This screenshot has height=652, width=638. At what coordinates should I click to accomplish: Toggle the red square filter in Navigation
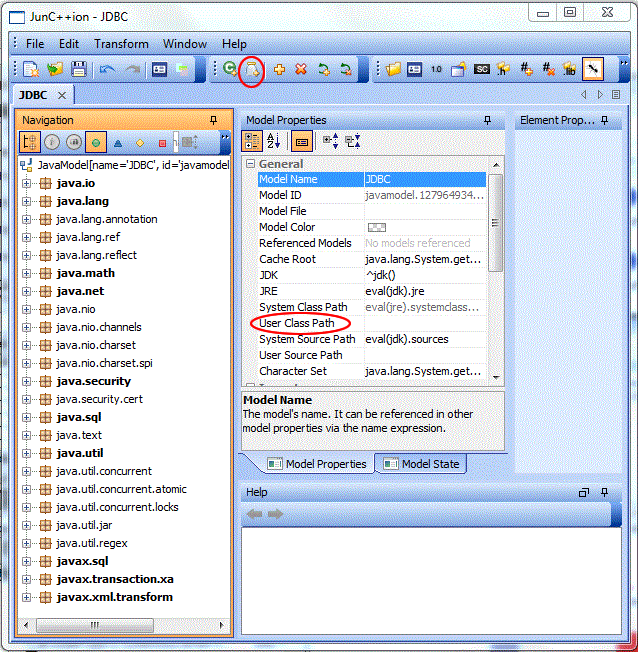click(x=162, y=143)
